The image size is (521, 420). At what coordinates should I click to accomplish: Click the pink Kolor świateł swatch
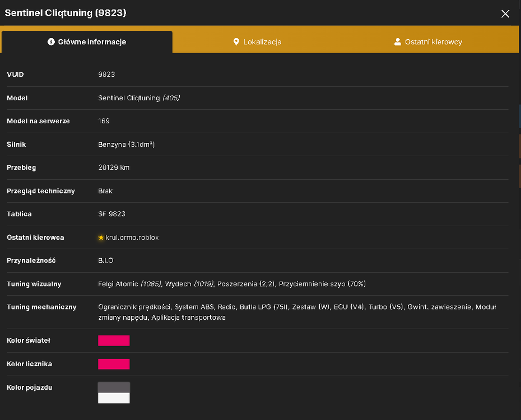click(114, 340)
